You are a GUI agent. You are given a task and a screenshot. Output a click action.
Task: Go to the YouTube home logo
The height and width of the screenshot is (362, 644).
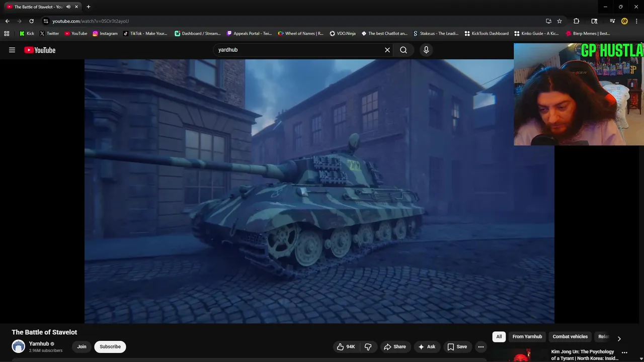point(40,50)
